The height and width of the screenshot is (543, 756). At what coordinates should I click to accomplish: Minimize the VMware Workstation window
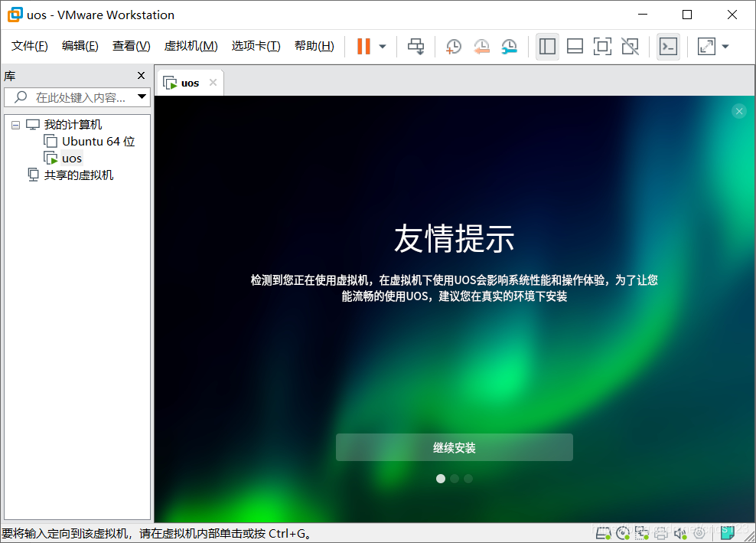point(643,15)
